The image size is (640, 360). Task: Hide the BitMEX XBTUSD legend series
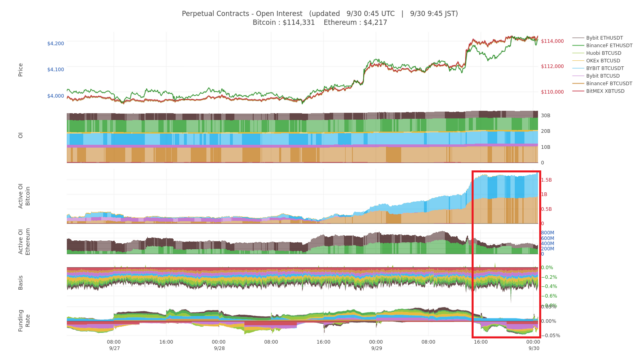tap(599, 91)
